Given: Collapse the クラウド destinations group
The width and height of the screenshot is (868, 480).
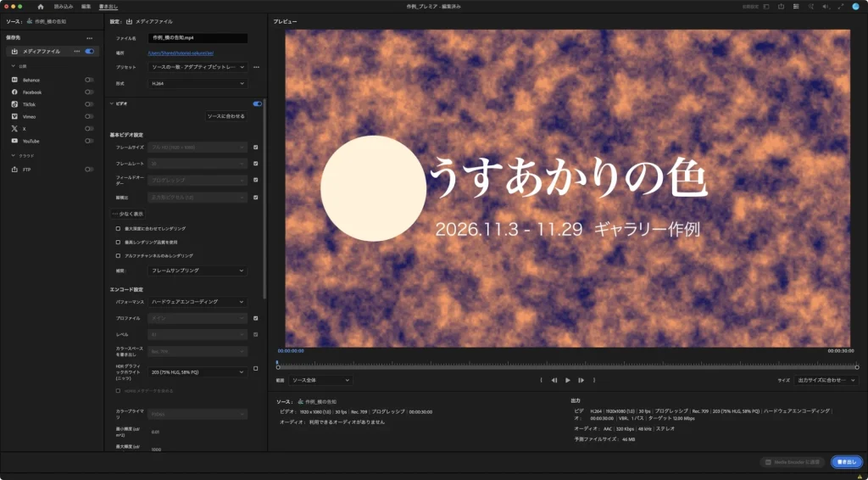Looking at the screenshot, I should [x=14, y=155].
